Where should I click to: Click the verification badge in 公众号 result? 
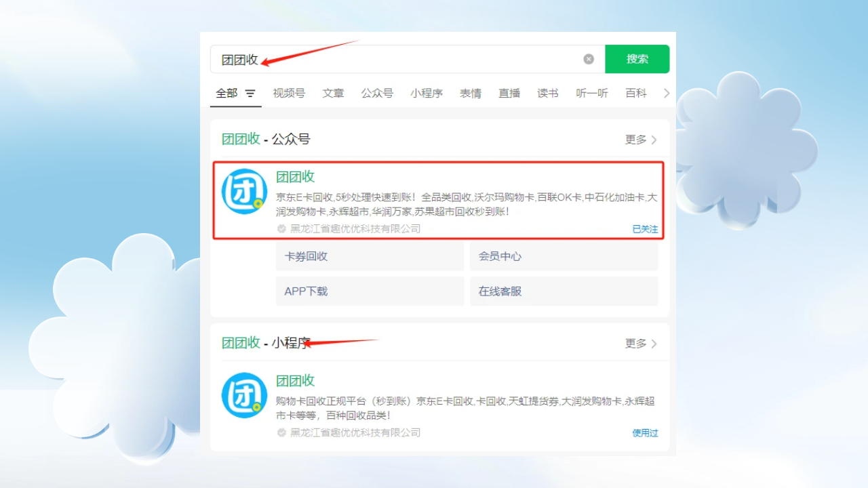pos(281,229)
